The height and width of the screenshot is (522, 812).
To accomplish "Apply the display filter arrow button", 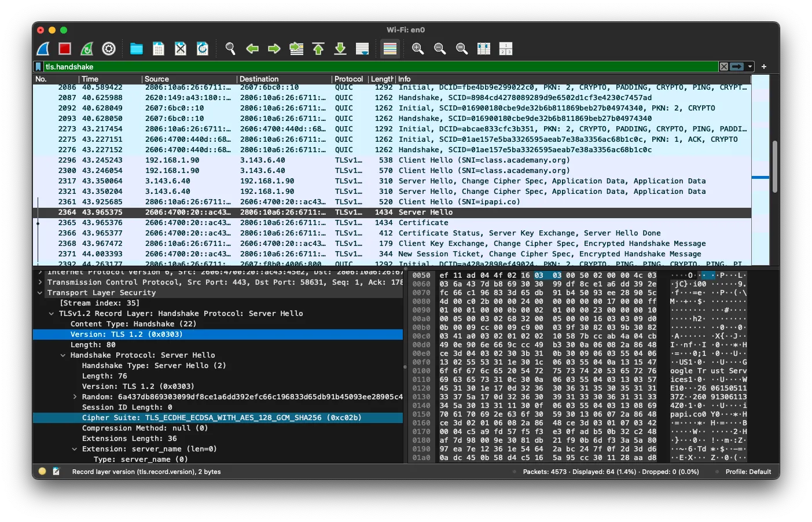I will coord(737,67).
